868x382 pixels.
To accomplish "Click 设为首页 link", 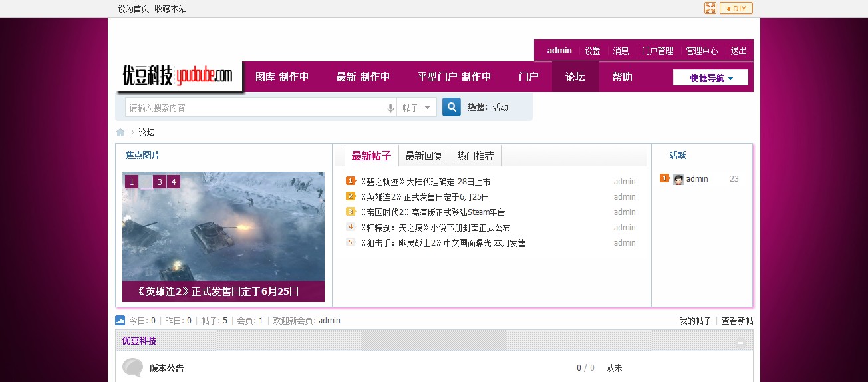I will pyautogui.click(x=134, y=9).
